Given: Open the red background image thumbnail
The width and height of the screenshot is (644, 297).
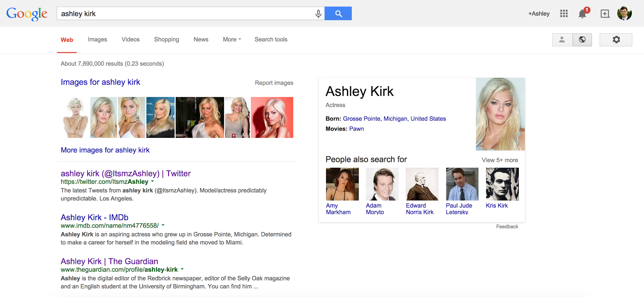Looking at the screenshot, I should [x=272, y=117].
